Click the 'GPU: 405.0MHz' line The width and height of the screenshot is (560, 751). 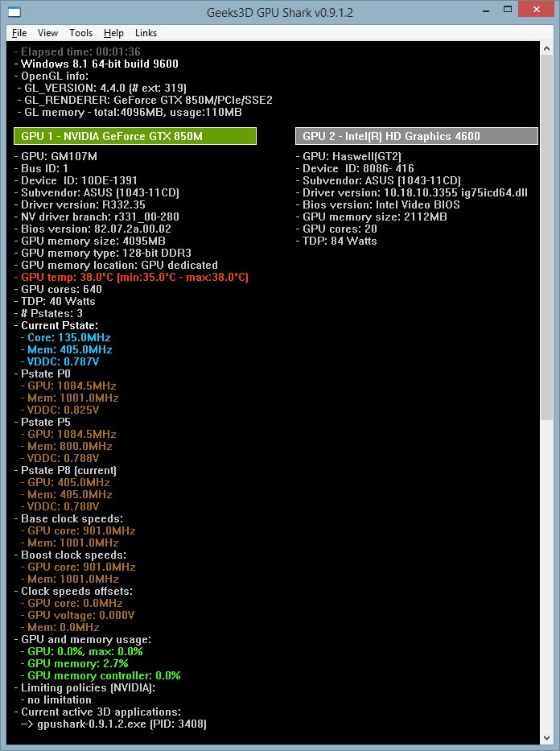coord(65,482)
